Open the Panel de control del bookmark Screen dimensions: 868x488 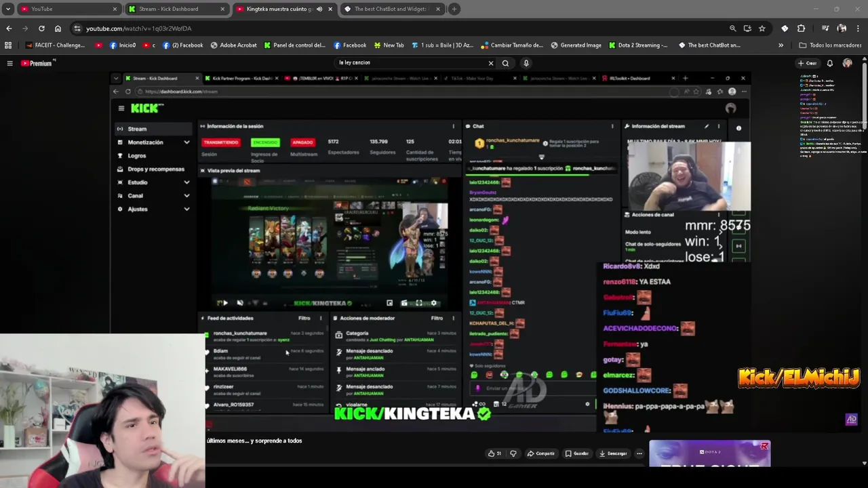294,45
